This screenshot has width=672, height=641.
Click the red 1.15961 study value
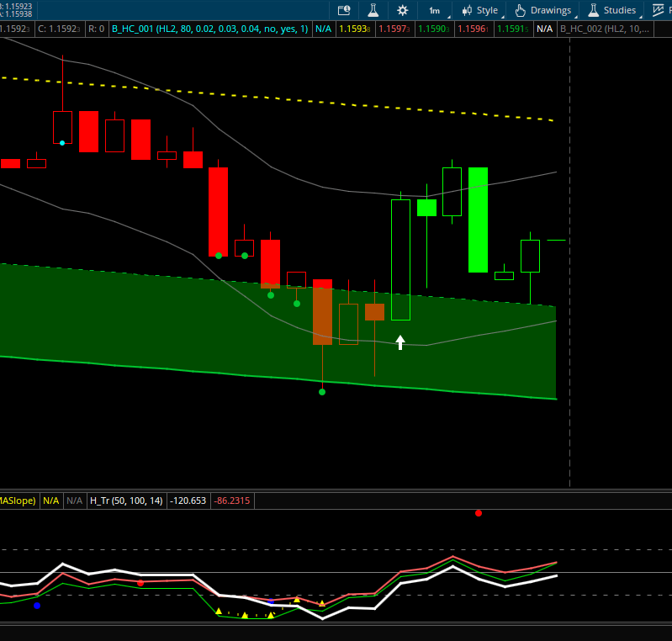tap(474, 29)
